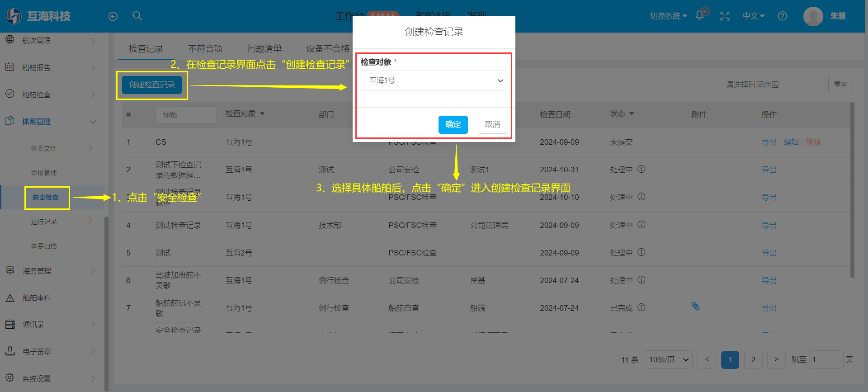Screen dimensions: 868x392
Task: Open the 检查对象 column filter dropdown
Action: pos(262,113)
